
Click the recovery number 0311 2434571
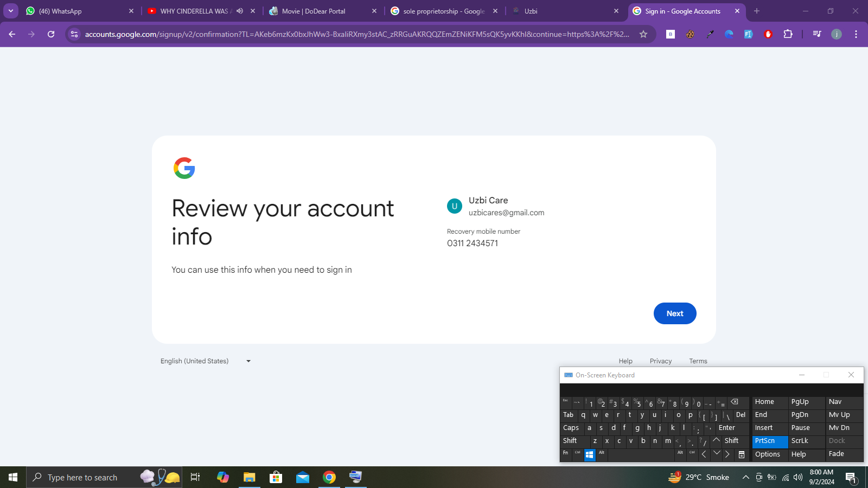click(473, 243)
